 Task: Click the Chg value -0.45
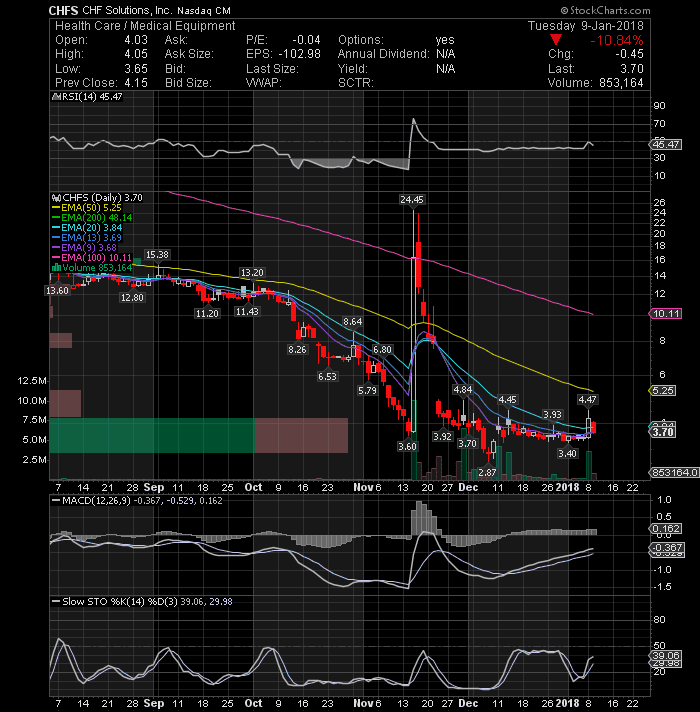pyautogui.click(x=629, y=54)
